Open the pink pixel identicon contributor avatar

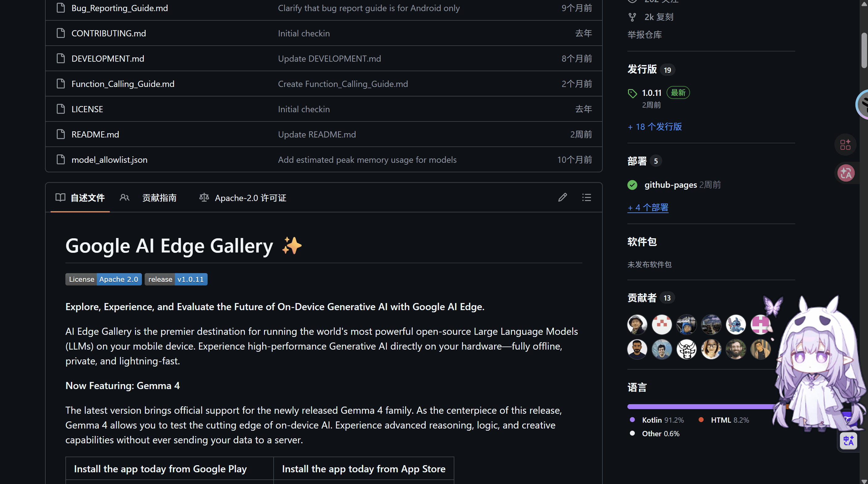(761, 325)
